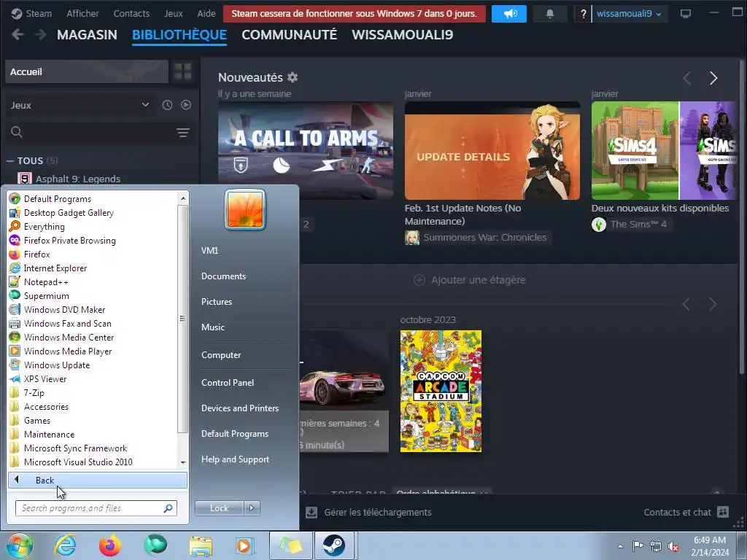The width and height of the screenshot is (747, 560).
Task: Open wissamouali9 account dropdown
Action: tap(629, 14)
